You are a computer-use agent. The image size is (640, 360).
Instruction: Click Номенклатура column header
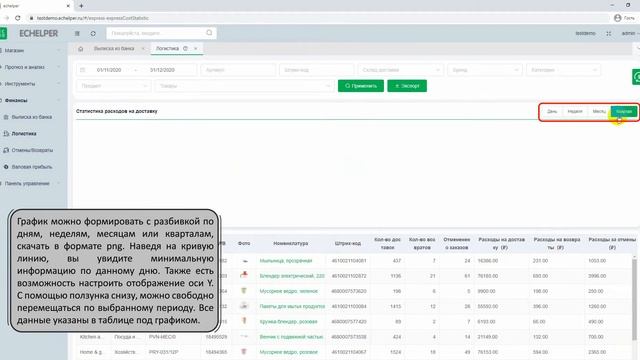point(291,243)
